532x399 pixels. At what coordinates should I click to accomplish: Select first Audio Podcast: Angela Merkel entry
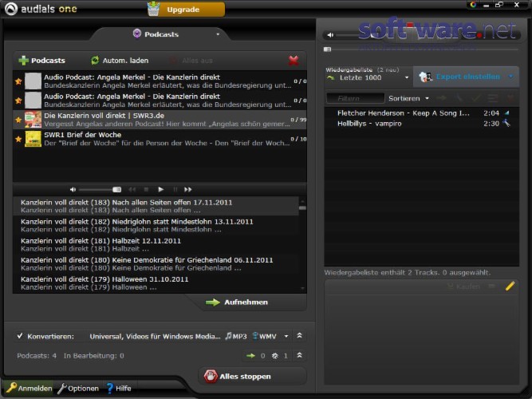pyautogui.click(x=160, y=81)
